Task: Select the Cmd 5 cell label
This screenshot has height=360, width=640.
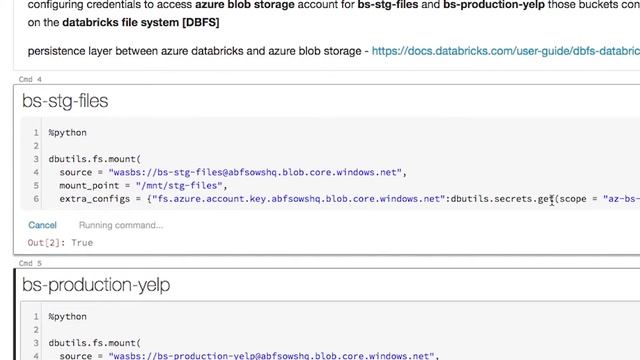Action: coord(30,263)
